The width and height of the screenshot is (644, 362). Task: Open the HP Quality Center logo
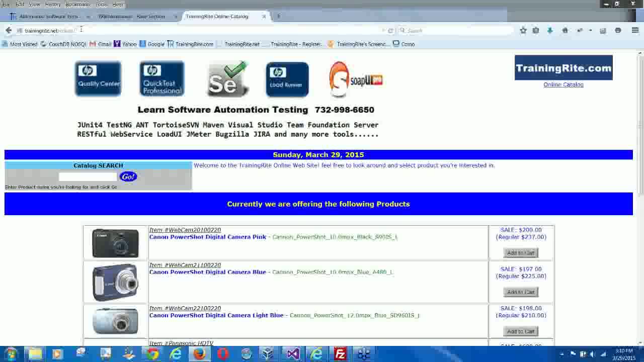coord(98,78)
